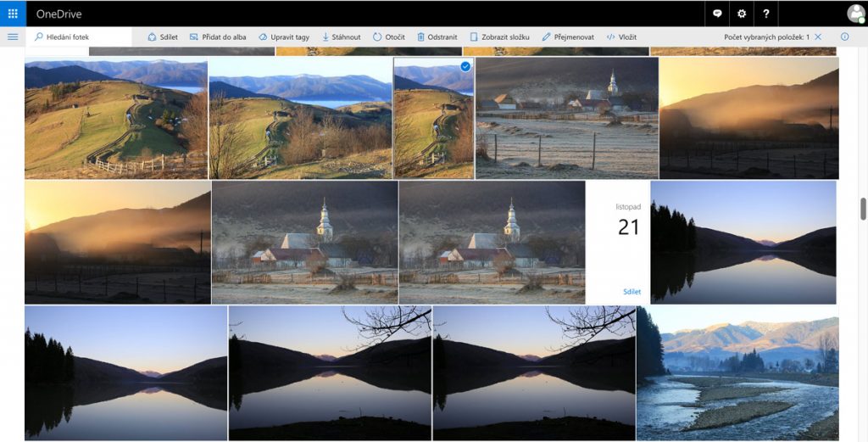Image resolution: width=868 pixels, height=442 pixels.
Task: Click Sdílet in the toolbar
Action: click(x=163, y=37)
